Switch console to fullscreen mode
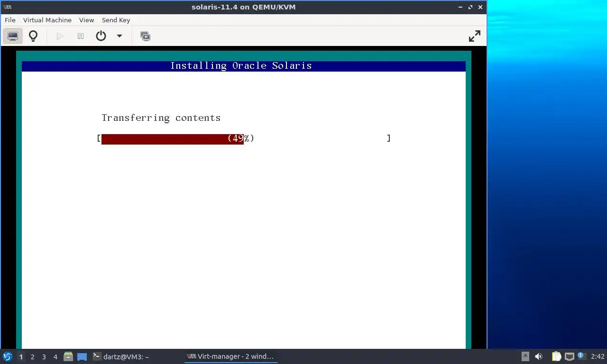This screenshot has height=364, width=607. click(474, 36)
